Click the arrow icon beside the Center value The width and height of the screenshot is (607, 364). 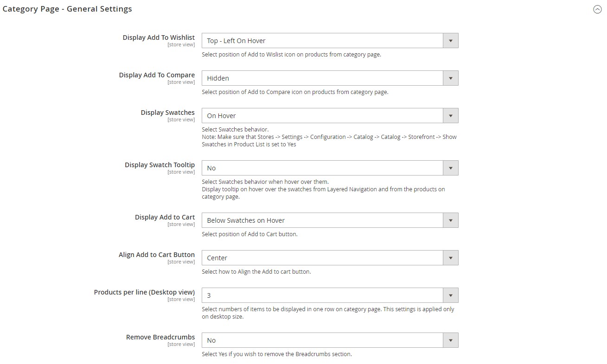tap(451, 258)
